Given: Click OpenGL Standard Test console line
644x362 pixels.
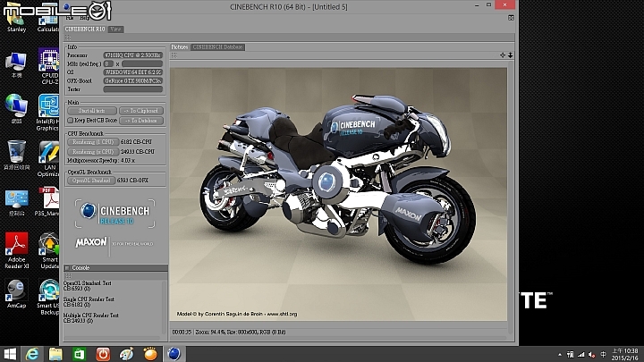Looking at the screenshot, I should (x=87, y=283).
